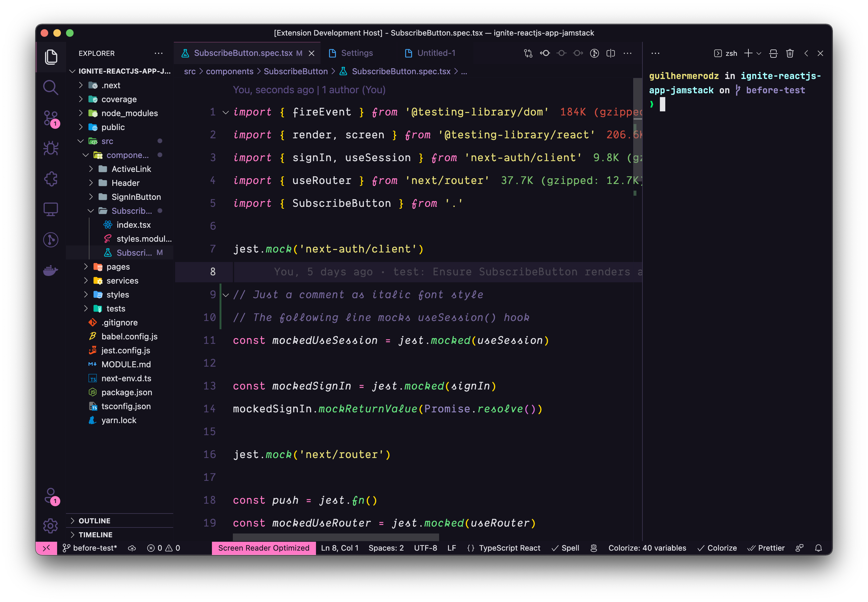This screenshot has height=602, width=868.
Task: Click the compare changes icon in editor toolbar
Action: coord(528,53)
